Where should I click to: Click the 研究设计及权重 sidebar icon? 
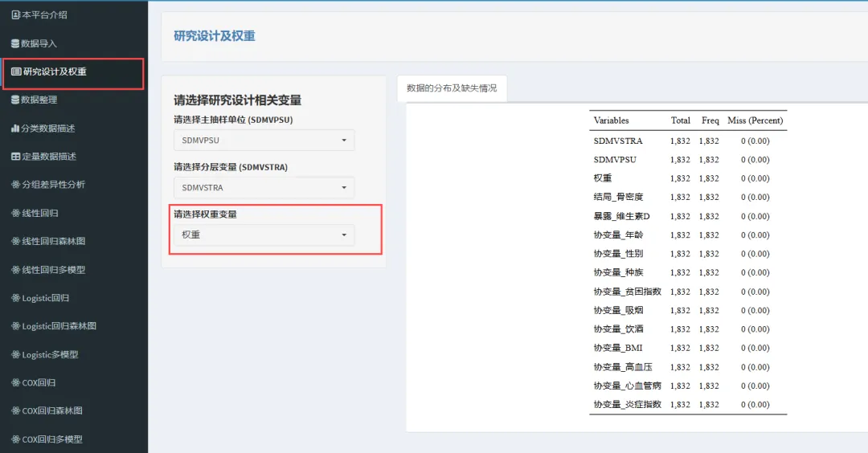[x=16, y=71]
